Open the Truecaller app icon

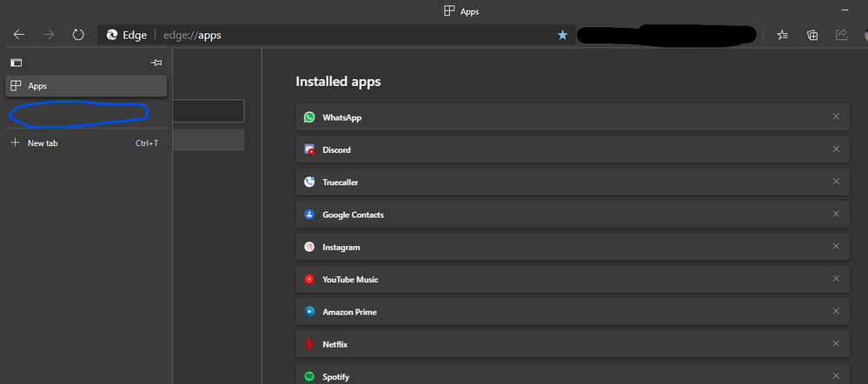[309, 182]
